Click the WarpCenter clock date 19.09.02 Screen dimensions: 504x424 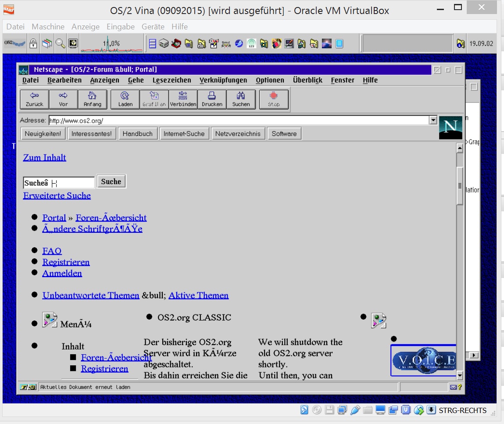[481, 43]
